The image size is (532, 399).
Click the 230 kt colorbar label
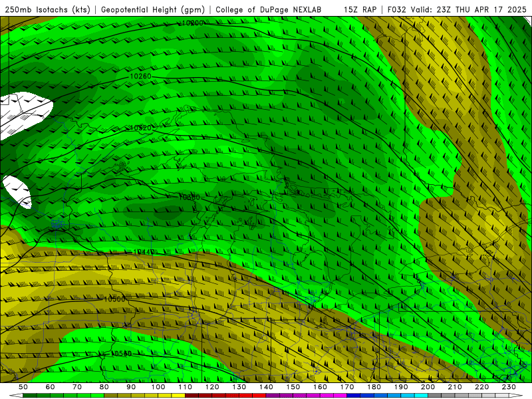[509, 387]
